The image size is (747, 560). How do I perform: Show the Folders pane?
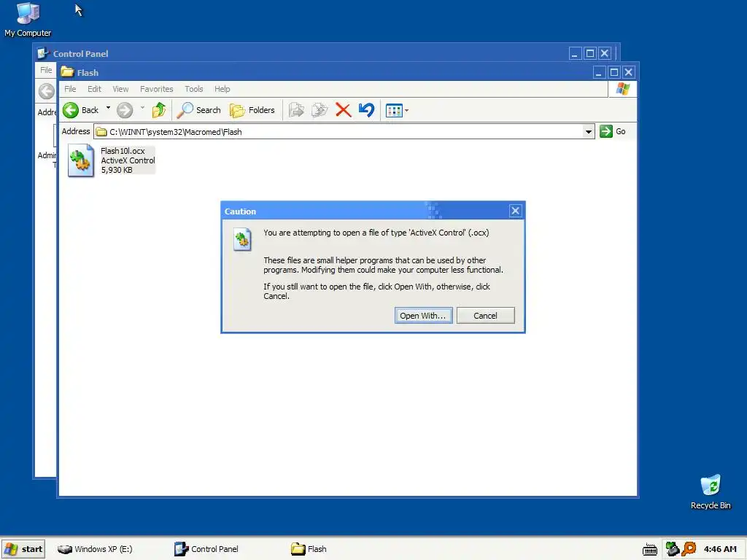[252, 110]
